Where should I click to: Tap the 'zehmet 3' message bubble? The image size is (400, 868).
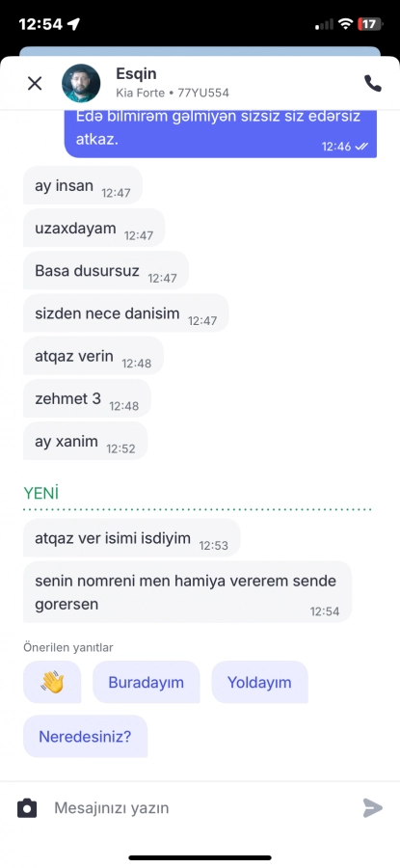(87, 398)
